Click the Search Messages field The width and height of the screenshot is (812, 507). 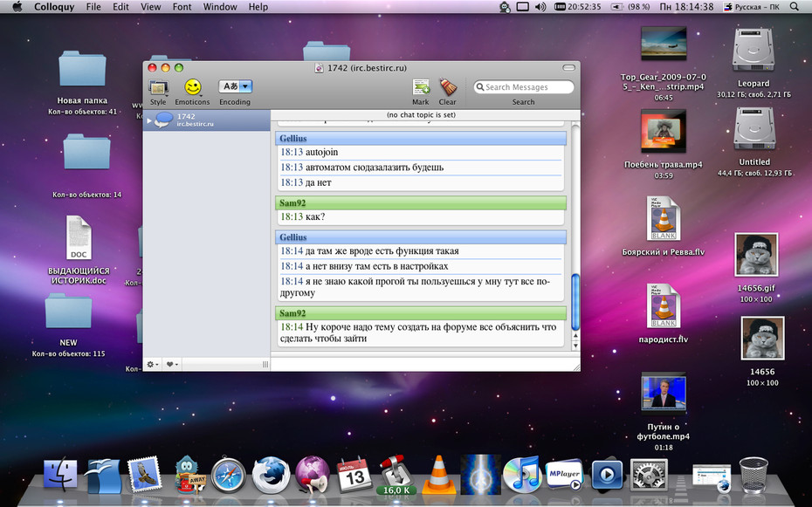[524, 87]
